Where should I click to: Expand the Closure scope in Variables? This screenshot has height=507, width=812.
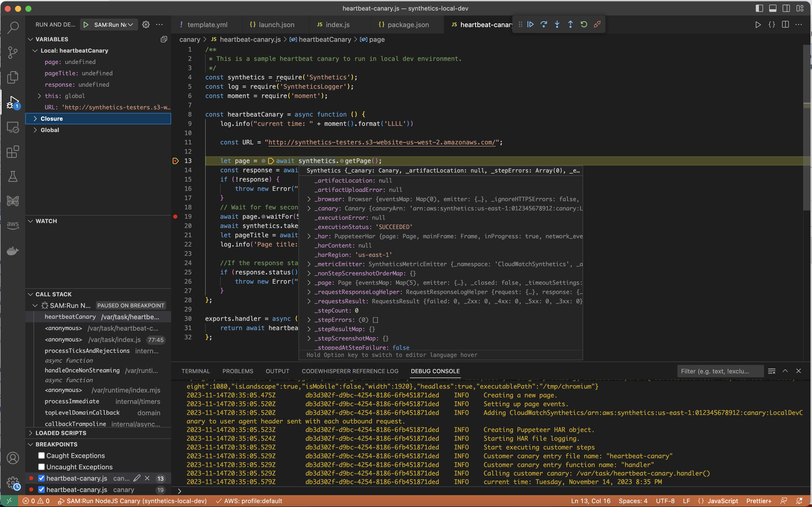[35, 118]
